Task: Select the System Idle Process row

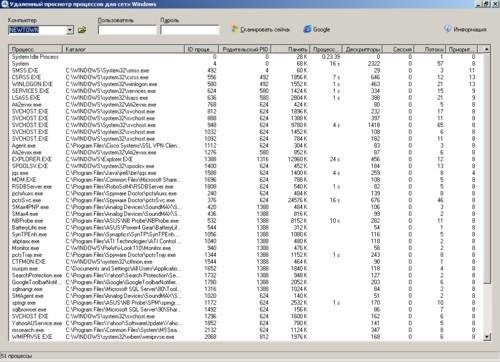Action: pos(246,57)
